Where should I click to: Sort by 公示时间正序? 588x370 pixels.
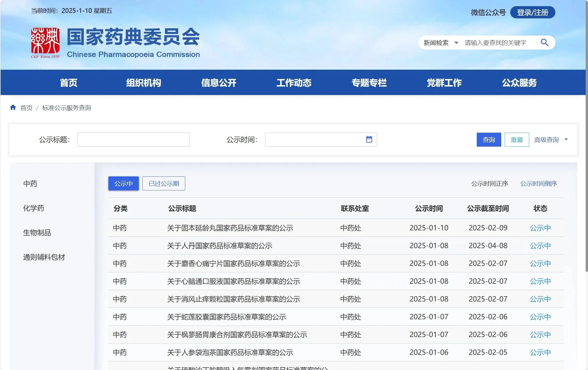(489, 184)
